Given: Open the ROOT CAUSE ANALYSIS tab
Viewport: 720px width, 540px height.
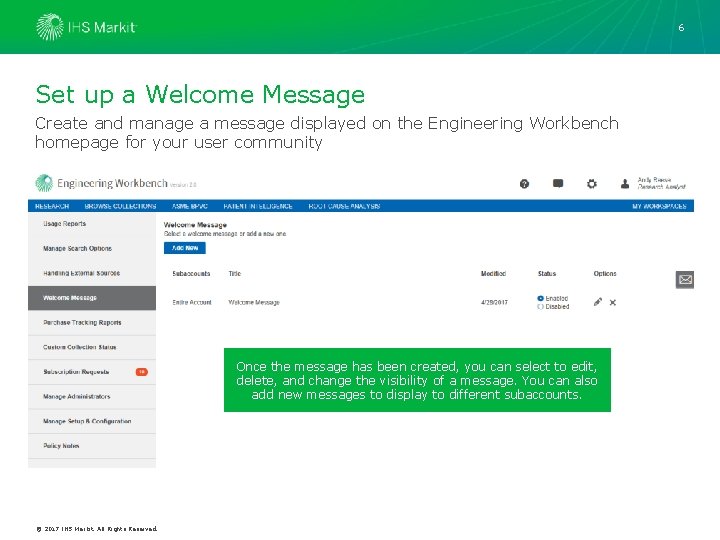Looking at the screenshot, I should pos(344,206).
